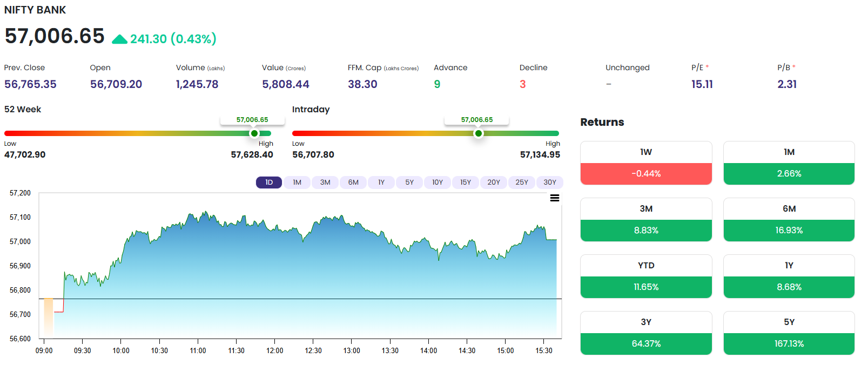Viewport: 868px width, 365px height.
Task: Click the 57,200 y-axis label
Action: coord(21,193)
